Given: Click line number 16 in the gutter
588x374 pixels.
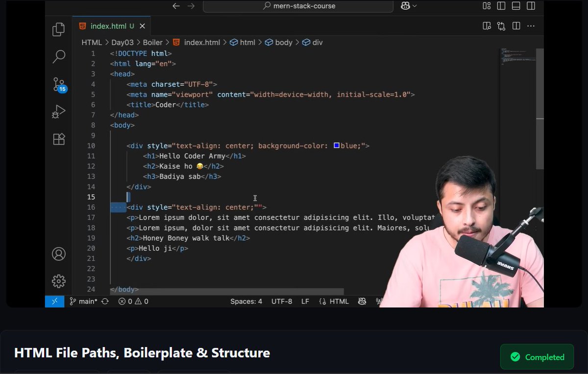Looking at the screenshot, I should 91,208.
